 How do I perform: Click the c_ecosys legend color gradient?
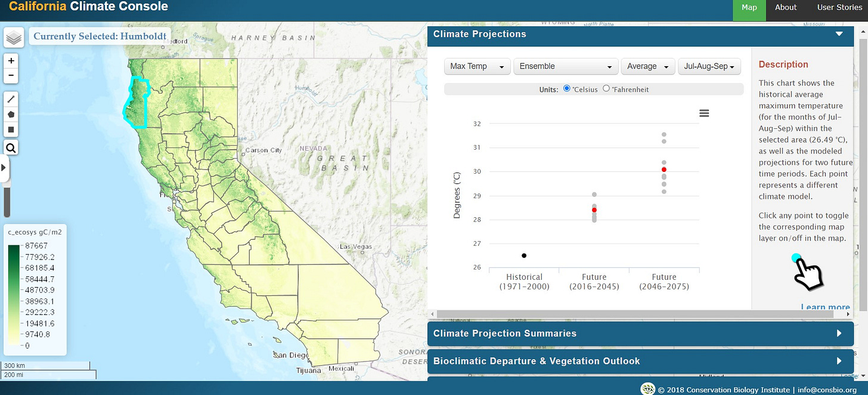[x=14, y=296]
